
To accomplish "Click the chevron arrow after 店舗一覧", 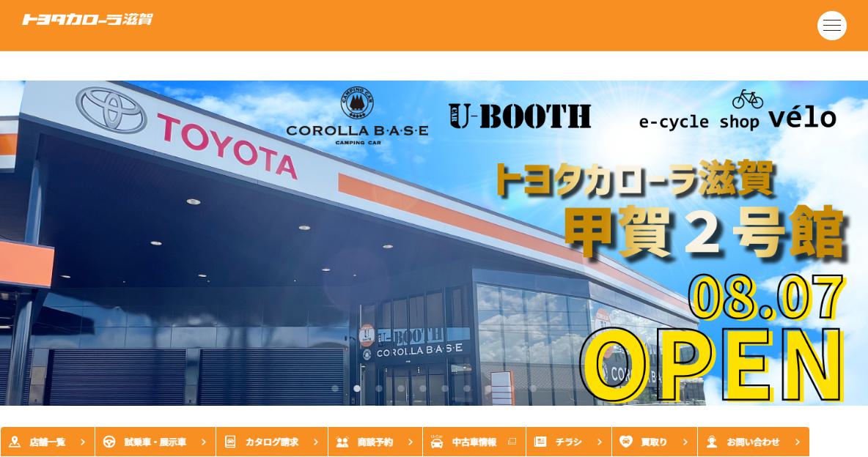I will coord(83,442).
